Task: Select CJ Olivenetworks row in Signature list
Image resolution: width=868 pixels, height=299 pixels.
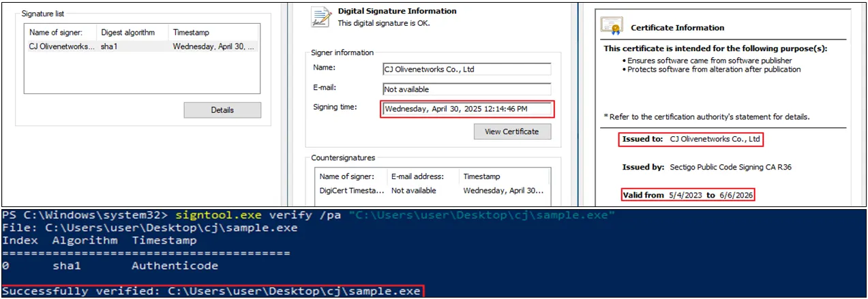Action: [142, 46]
